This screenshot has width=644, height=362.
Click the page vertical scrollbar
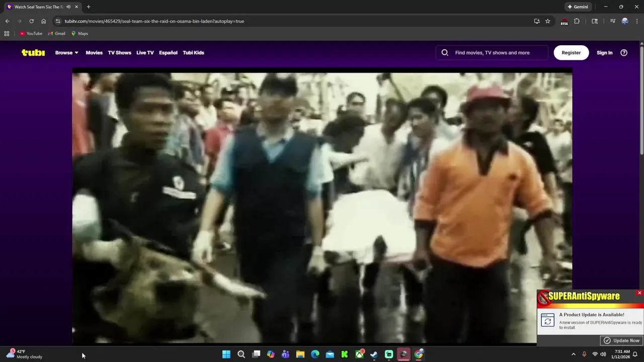point(641,101)
